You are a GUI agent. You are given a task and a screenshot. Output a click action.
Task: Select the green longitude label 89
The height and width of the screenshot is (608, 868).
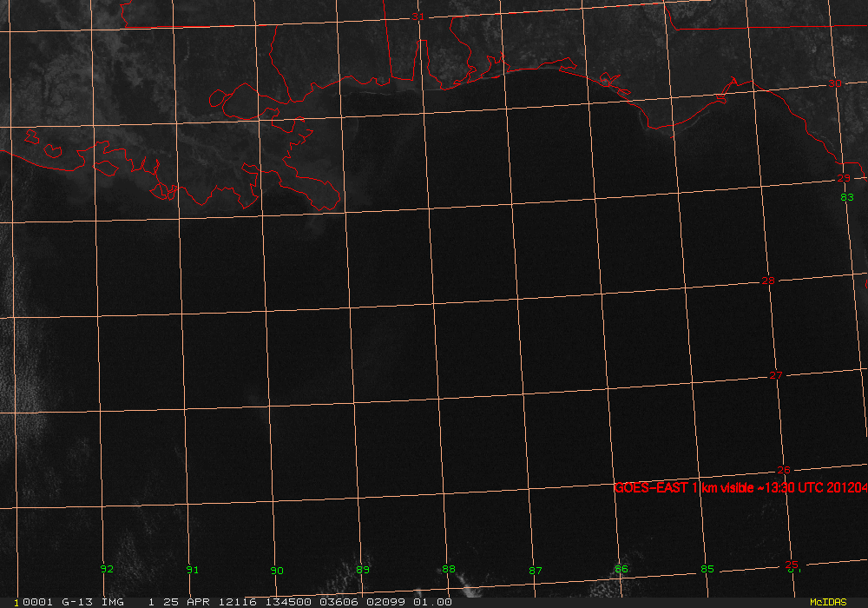pos(363,570)
